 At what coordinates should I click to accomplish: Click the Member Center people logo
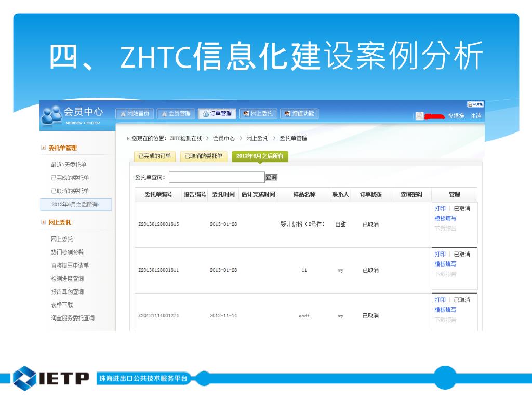coord(51,115)
